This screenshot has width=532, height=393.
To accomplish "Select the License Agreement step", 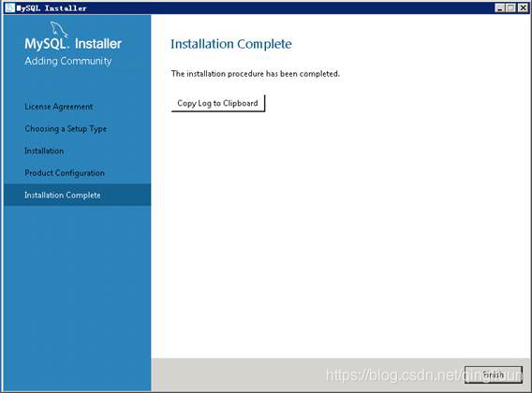I will [58, 107].
